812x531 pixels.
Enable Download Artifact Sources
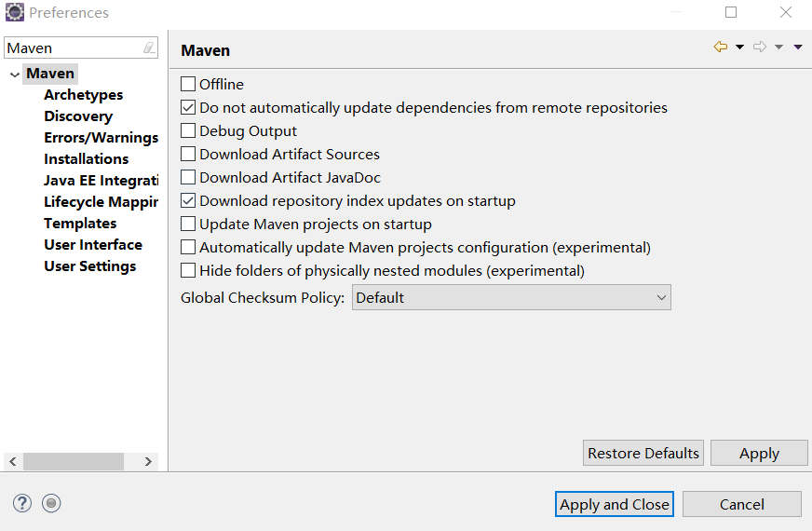188,155
